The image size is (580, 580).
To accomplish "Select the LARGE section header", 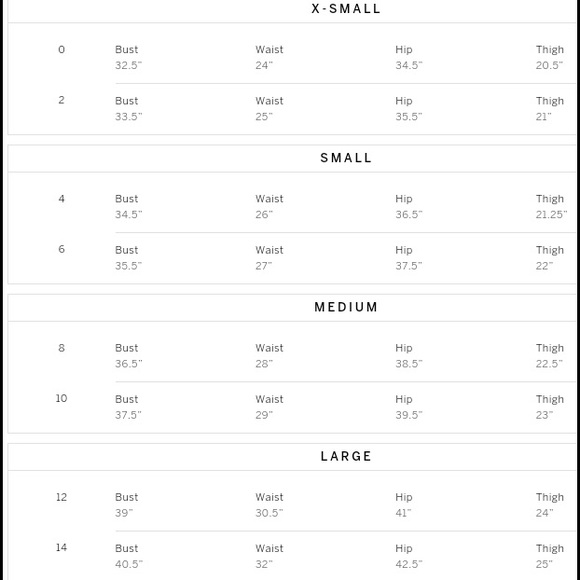I will 346,456.
